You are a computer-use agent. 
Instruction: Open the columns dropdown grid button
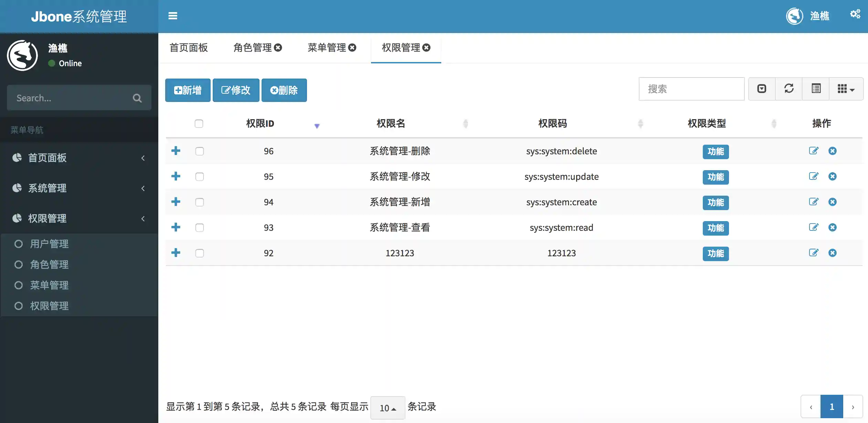[846, 89]
